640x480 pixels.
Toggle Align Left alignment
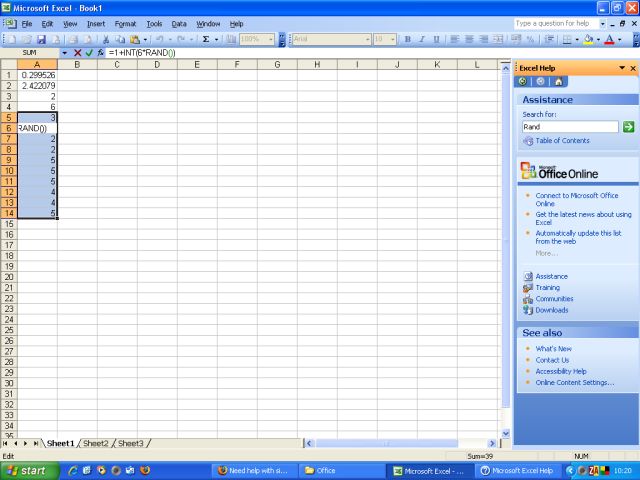click(454, 39)
